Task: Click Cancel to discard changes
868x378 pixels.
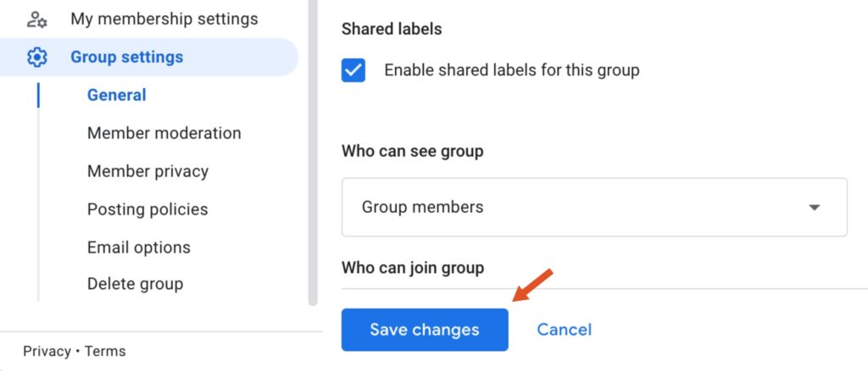Action: 564,330
